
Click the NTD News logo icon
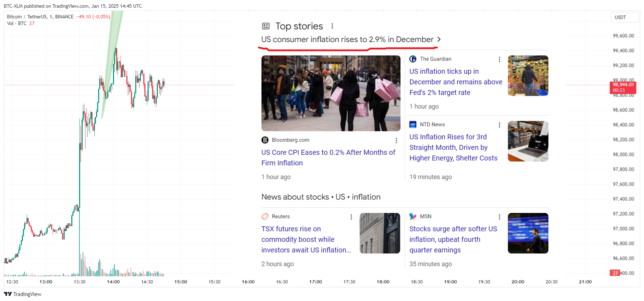(413, 124)
